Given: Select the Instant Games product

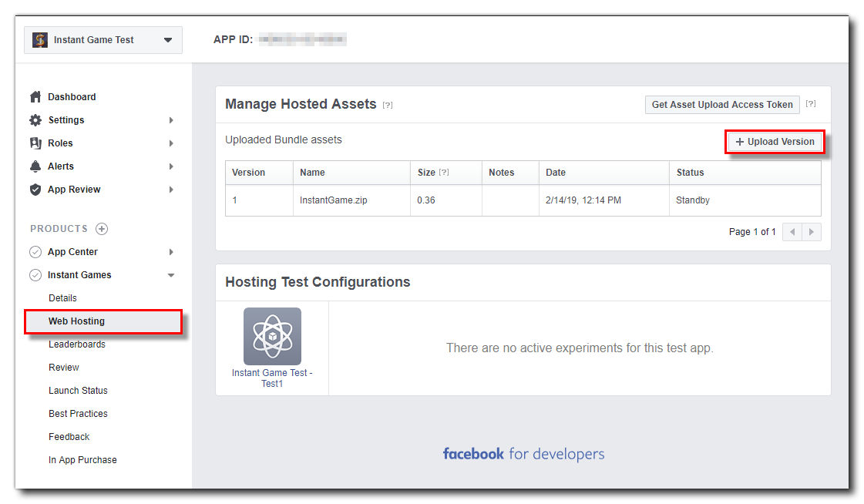Looking at the screenshot, I should point(79,275).
